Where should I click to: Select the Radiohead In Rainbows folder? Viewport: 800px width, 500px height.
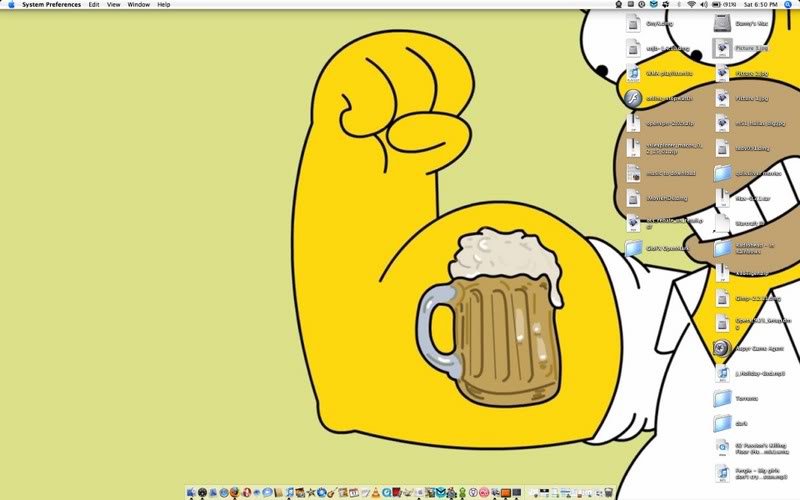pyautogui.click(x=722, y=248)
